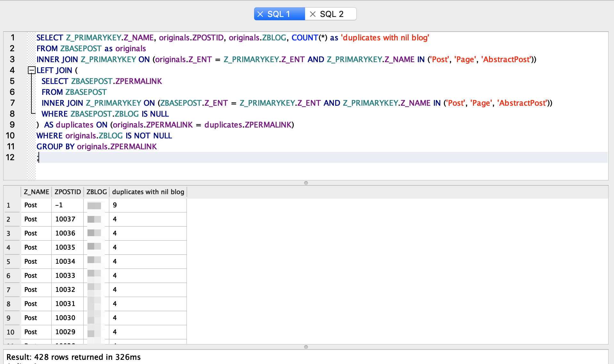Click Post in row 3 Z_NAME

(36, 233)
